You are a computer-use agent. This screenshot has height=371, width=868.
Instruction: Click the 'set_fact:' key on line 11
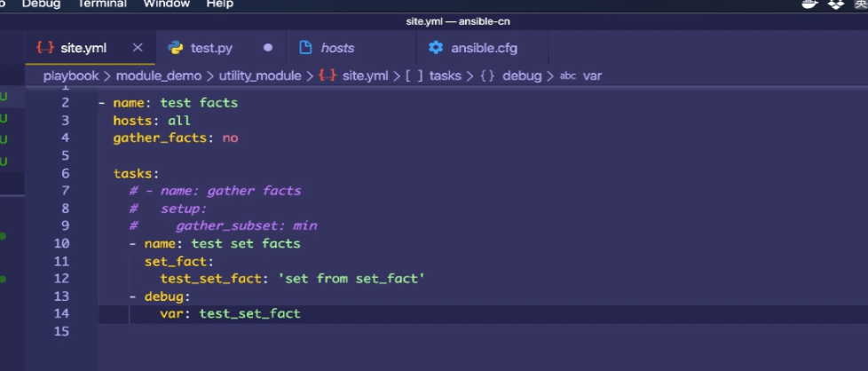pyautogui.click(x=178, y=261)
